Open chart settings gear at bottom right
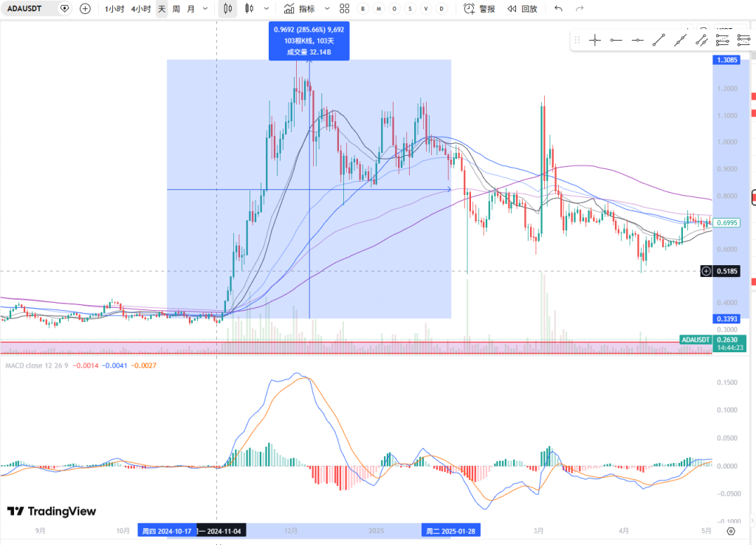Viewport: 756px width, 545px height. click(x=730, y=530)
